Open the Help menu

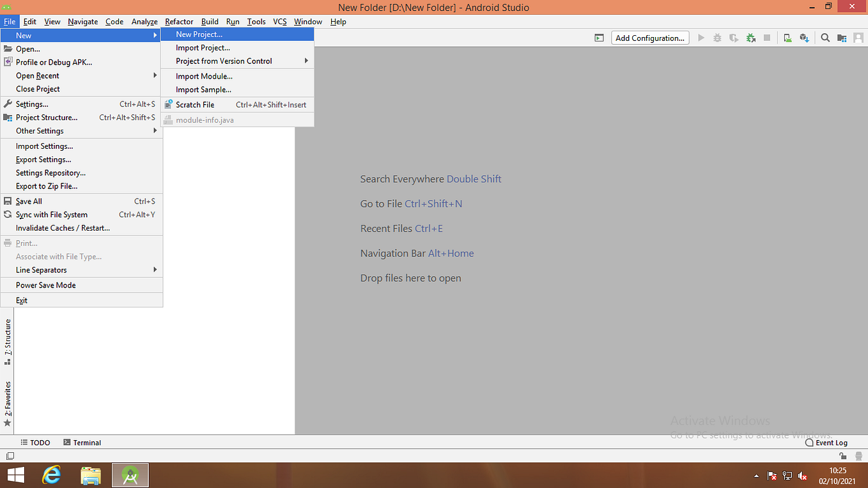338,21
